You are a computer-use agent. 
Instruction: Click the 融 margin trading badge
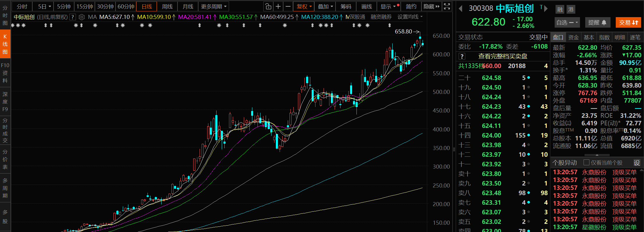coord(560,10)
